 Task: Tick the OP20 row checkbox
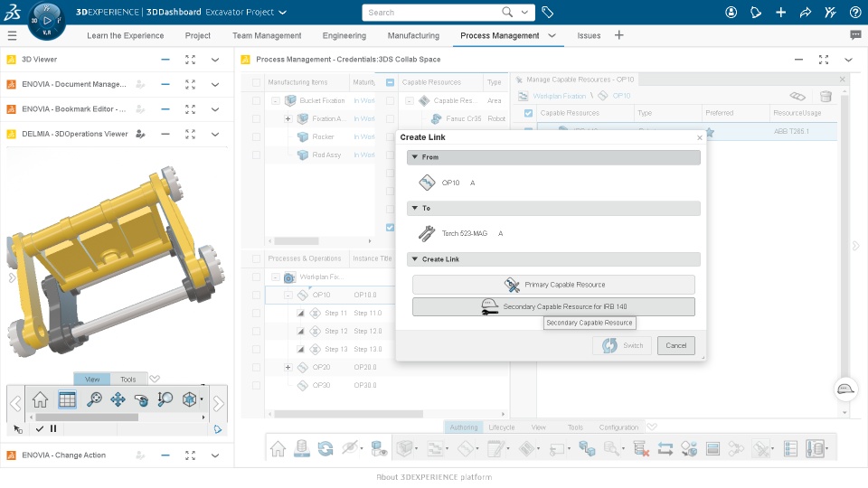coord(256,368)
